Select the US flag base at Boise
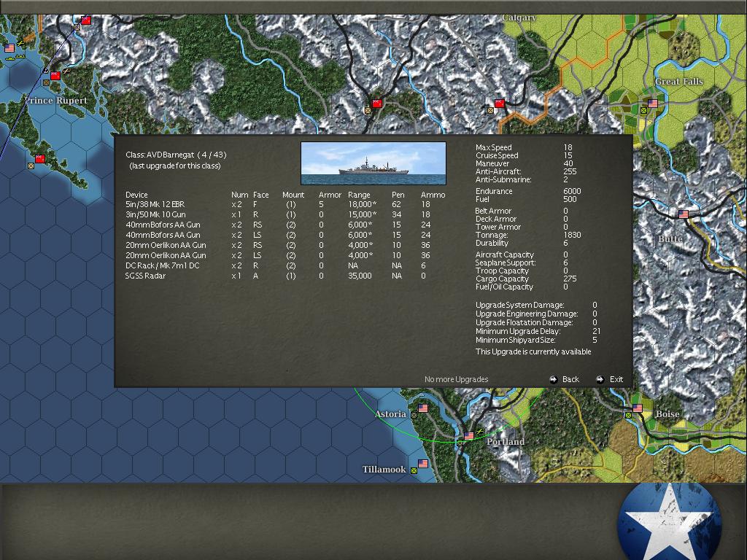 (638, 408)
